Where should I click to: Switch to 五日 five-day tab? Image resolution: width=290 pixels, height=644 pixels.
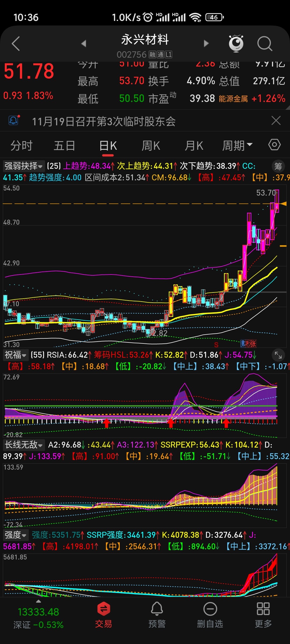[x=64, y=146]
